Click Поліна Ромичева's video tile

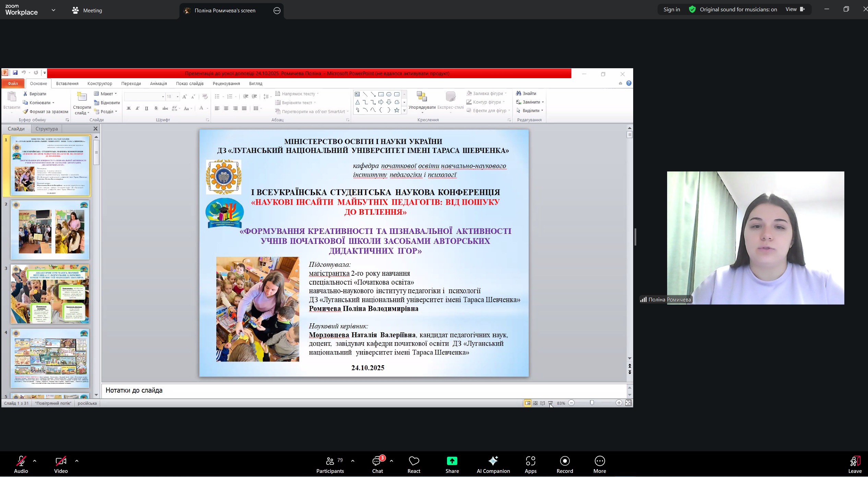point(756,238)
